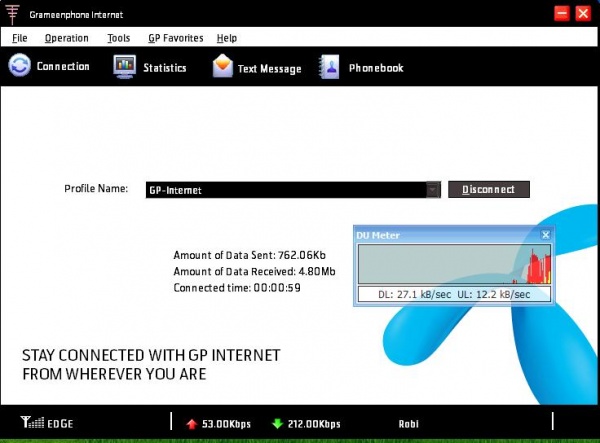
Task: Open the Phonebook icon
Action: pos(329,67)
